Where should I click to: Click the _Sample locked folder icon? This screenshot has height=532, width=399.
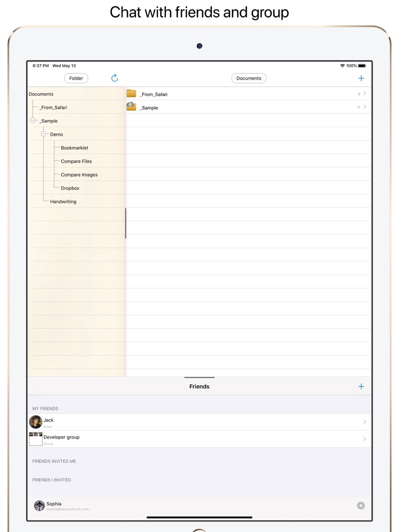tap(131, 106)
